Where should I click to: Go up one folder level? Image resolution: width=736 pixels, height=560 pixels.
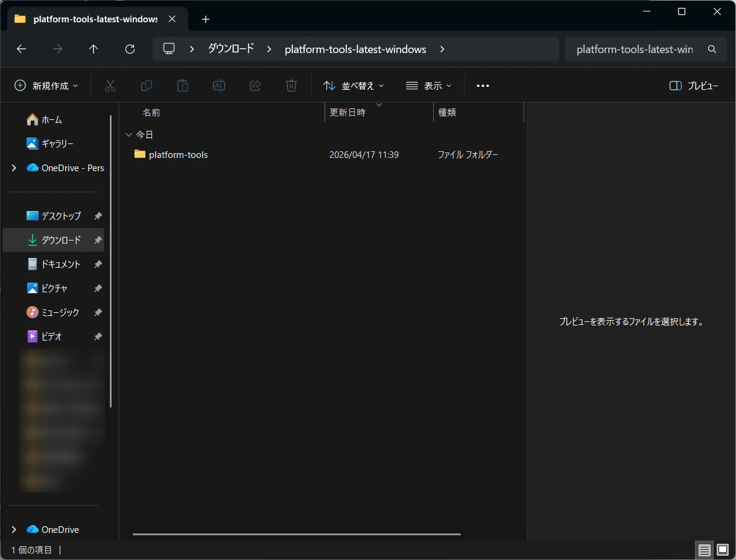[x=94, y=49]
